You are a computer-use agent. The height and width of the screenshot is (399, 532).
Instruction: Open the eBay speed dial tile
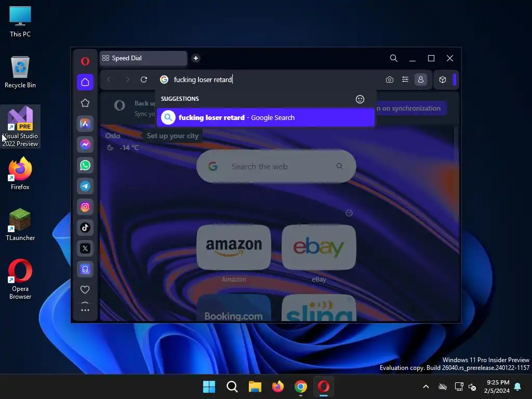click(x=319, y=247)
